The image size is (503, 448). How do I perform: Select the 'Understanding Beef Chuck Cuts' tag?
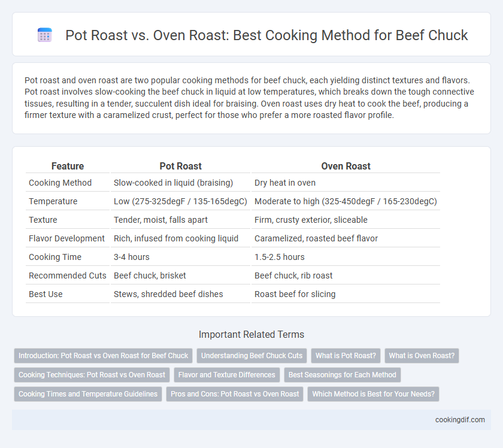[x=252, y=356]
